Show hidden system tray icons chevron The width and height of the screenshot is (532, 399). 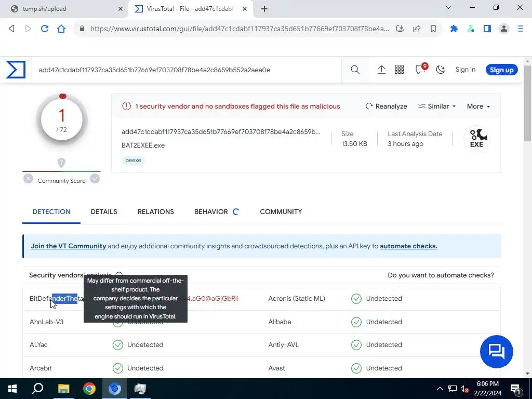coord(440,389)
